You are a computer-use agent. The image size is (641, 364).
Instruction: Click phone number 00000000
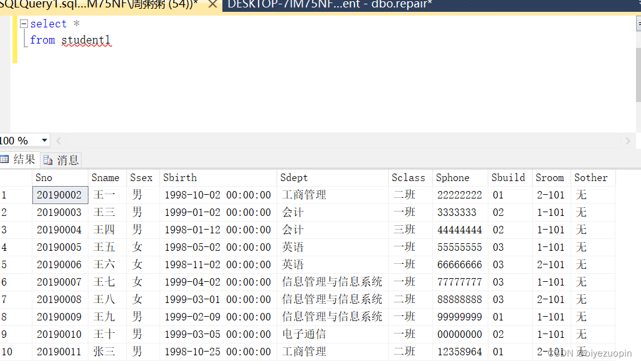(x=460, y=334)
